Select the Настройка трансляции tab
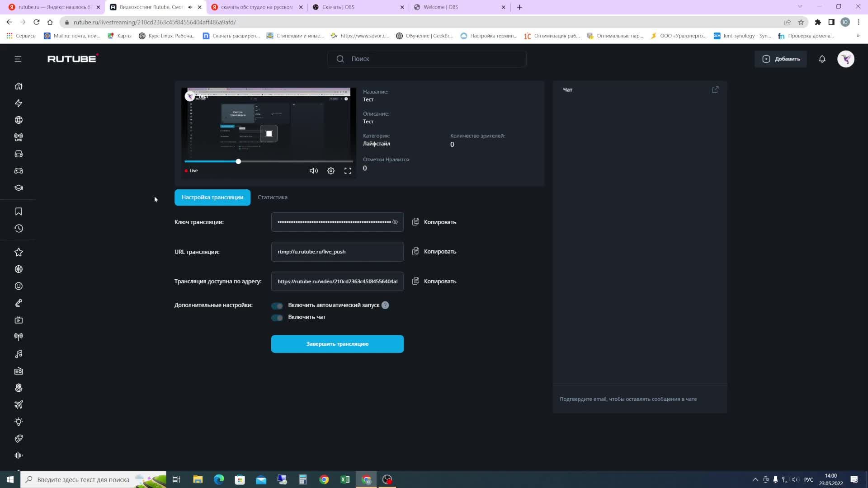The image size is (868, 488). click(x=212, y=197)
